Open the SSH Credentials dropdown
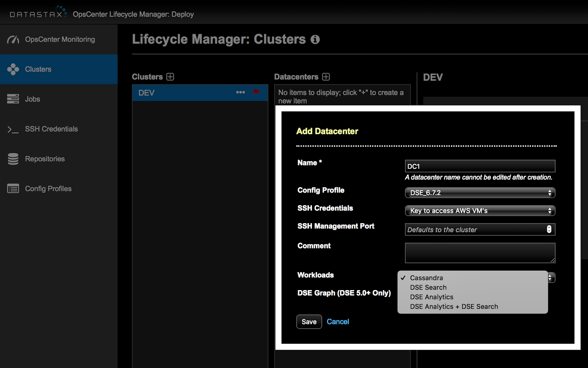The height and width of the screenshot is (368, 588). (x=480, y=211)
